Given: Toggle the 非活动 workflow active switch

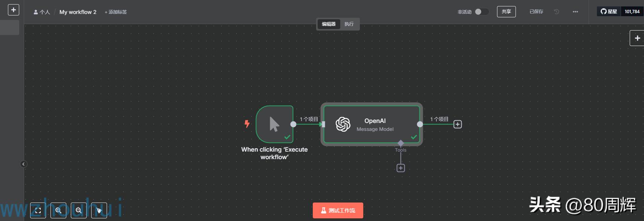Looking at the screenshot, I should click(x=482, y=12).
